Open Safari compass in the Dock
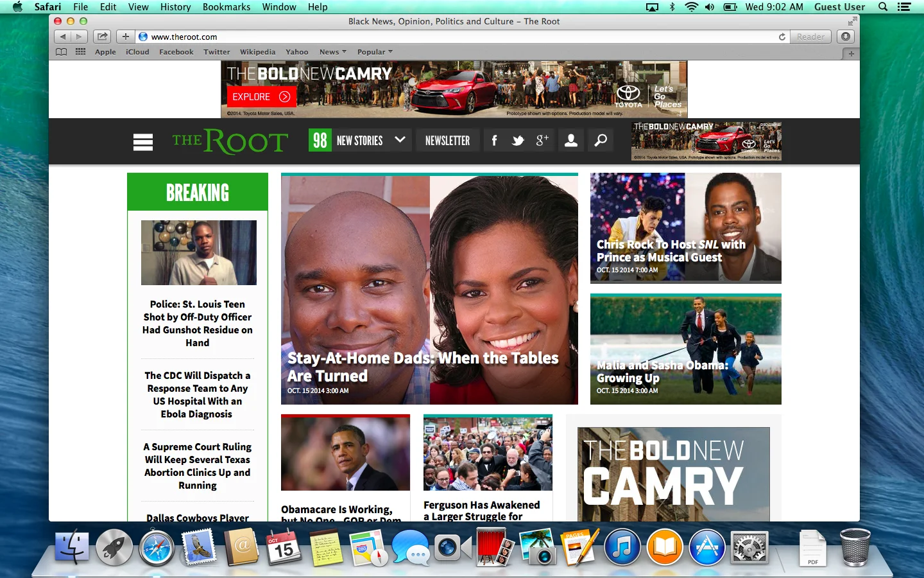Screen dimensions: 924x578 coord(157,547)
